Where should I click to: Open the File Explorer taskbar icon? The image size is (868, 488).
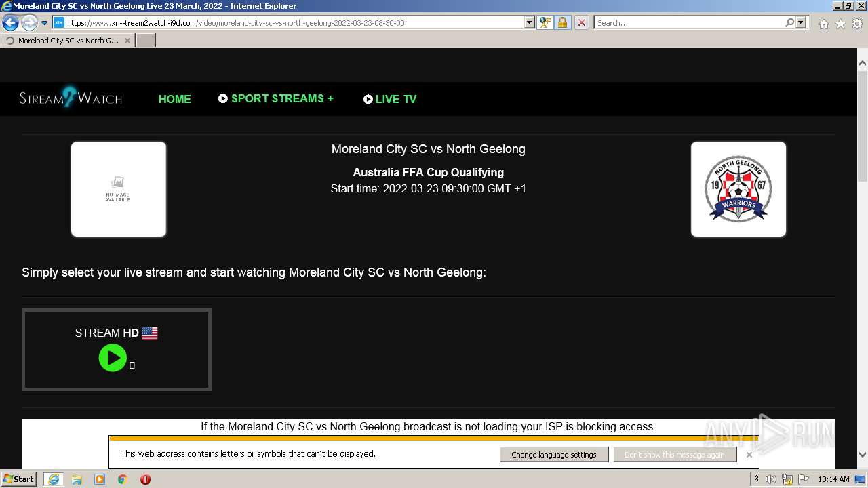(77, 479)
